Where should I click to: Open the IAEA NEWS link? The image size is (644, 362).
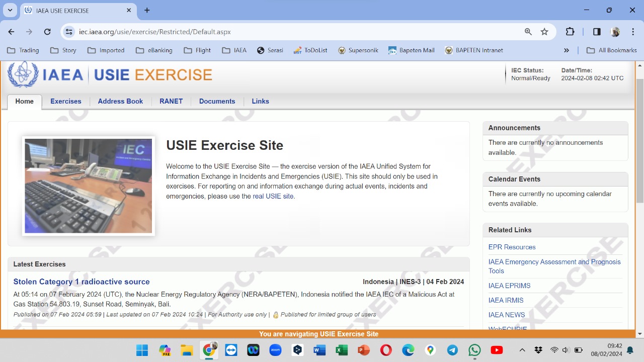click(507, 315)
